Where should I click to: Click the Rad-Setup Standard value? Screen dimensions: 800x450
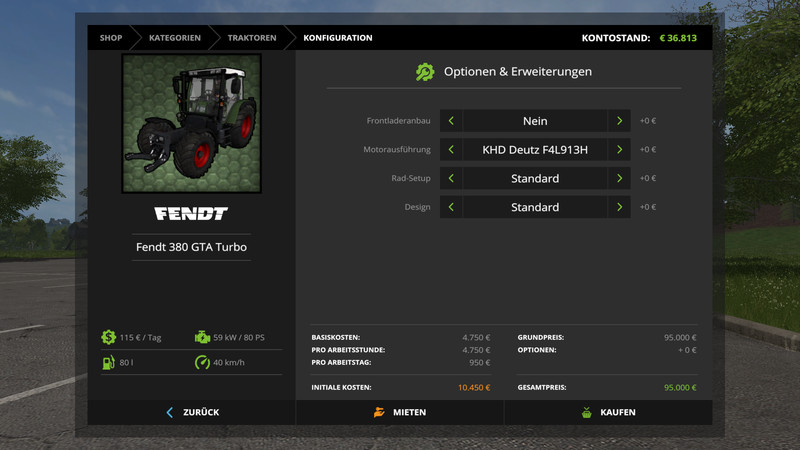coord(535,178)
